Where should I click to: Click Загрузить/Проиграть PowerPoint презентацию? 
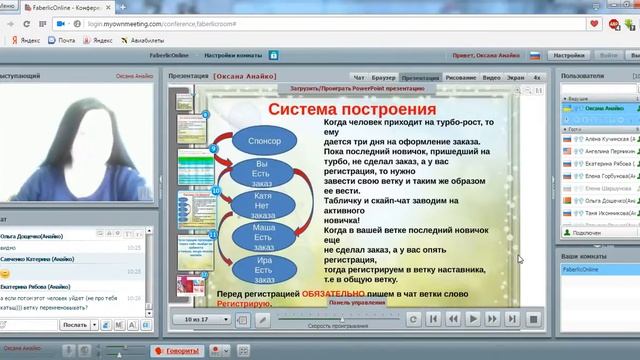click(x=357, y=89)
